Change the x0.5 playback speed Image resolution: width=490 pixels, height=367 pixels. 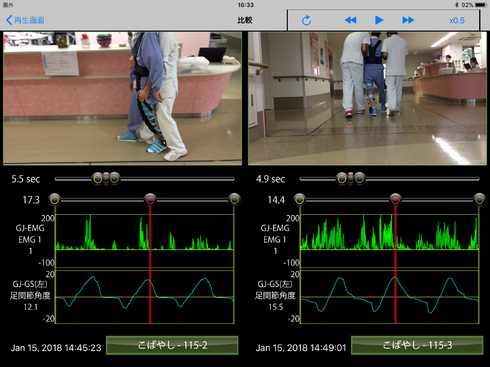pos(457,20)
